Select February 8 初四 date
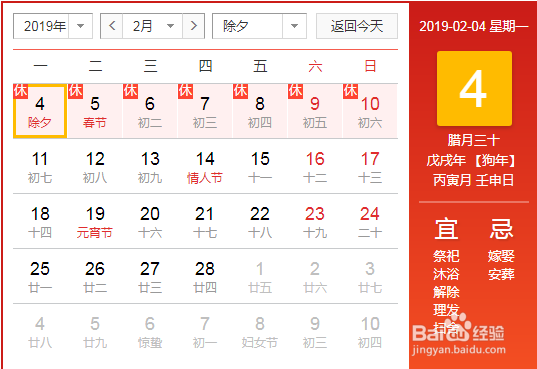The image size is (537, 369). click(260, 111)
